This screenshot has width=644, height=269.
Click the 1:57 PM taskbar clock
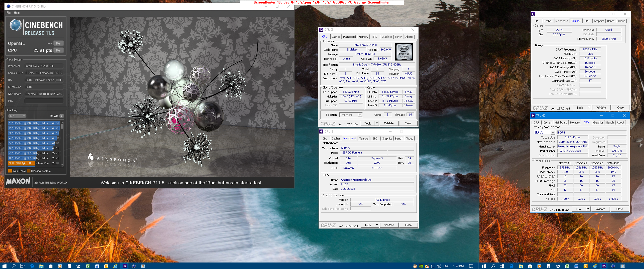pyautogui.click(x=458, y=266)
